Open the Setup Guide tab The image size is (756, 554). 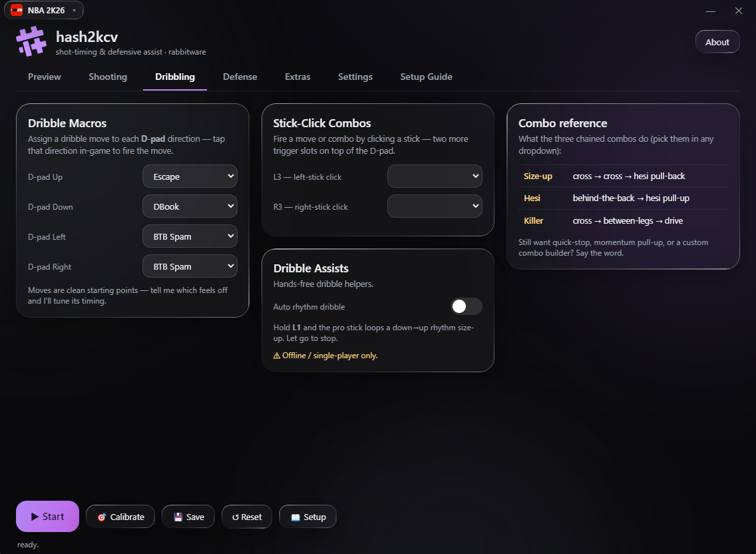pos(426,77)
